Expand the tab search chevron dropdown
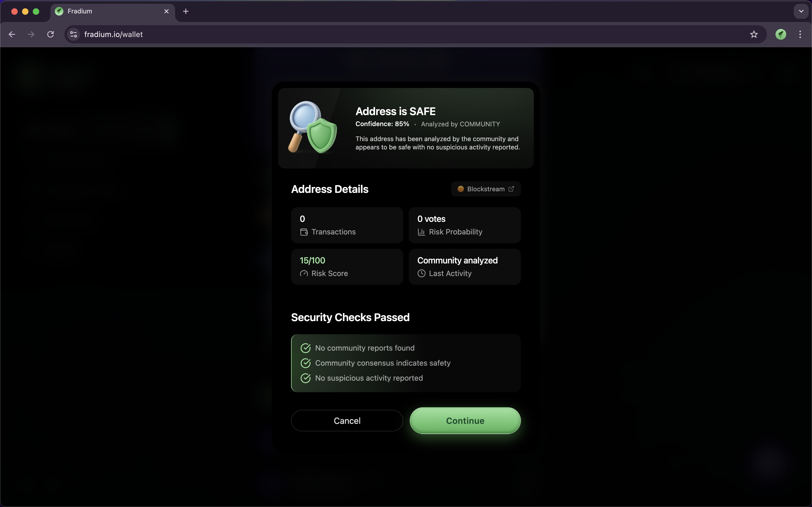Image resolution: width=812 pixels, height=507 pixels. (801, 11)
